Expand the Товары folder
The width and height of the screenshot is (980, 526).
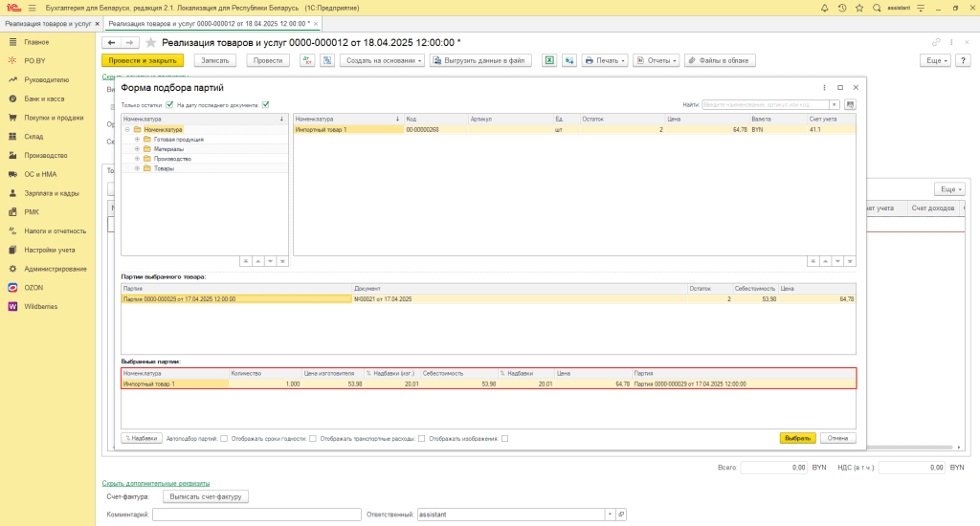click(x=137, y=168)
